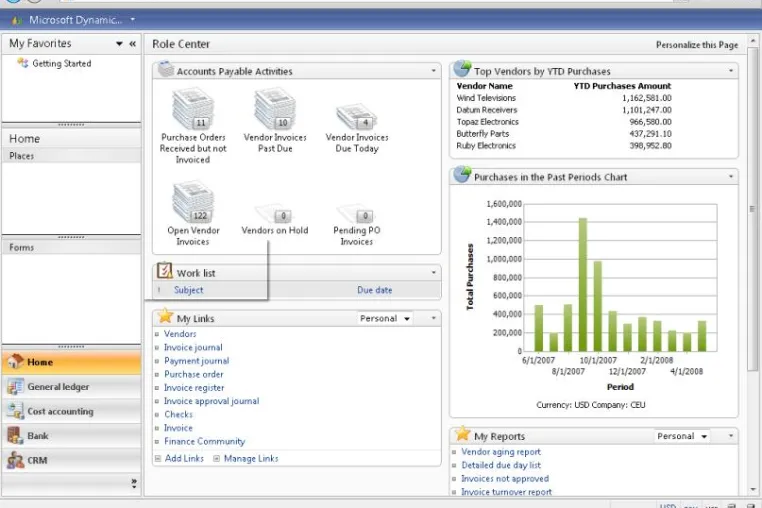Open the My Links part menu arrow
The height and width of the screenshot is (508, 762).
tap(433, 318)
